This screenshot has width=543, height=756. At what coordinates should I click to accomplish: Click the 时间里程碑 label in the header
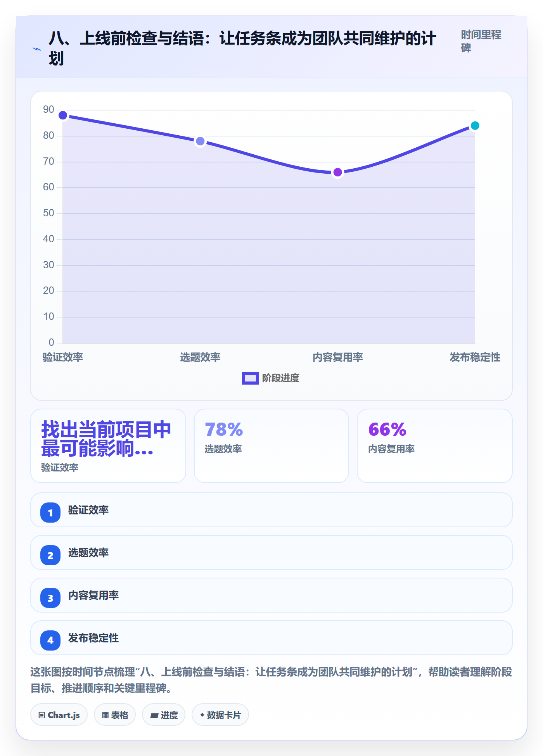pyautogui.click(x=481, y=41)
